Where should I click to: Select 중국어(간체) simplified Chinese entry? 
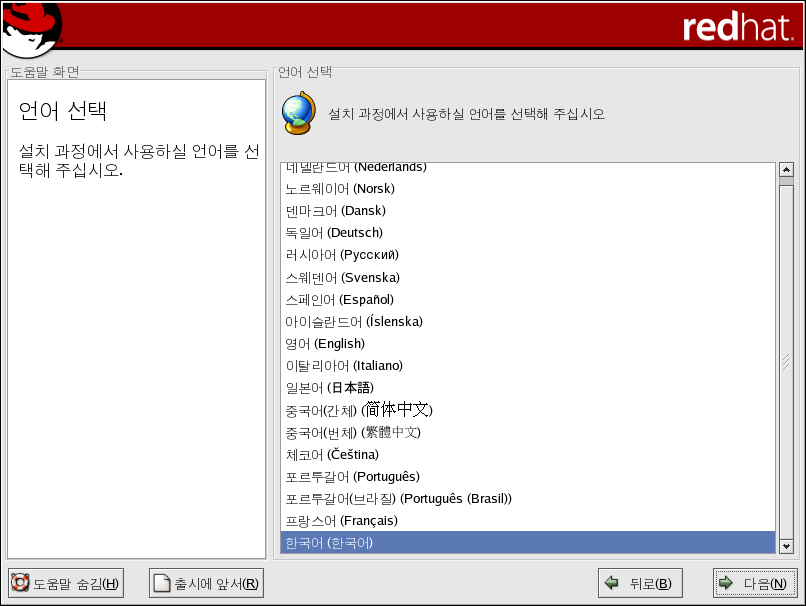point(358,410)
